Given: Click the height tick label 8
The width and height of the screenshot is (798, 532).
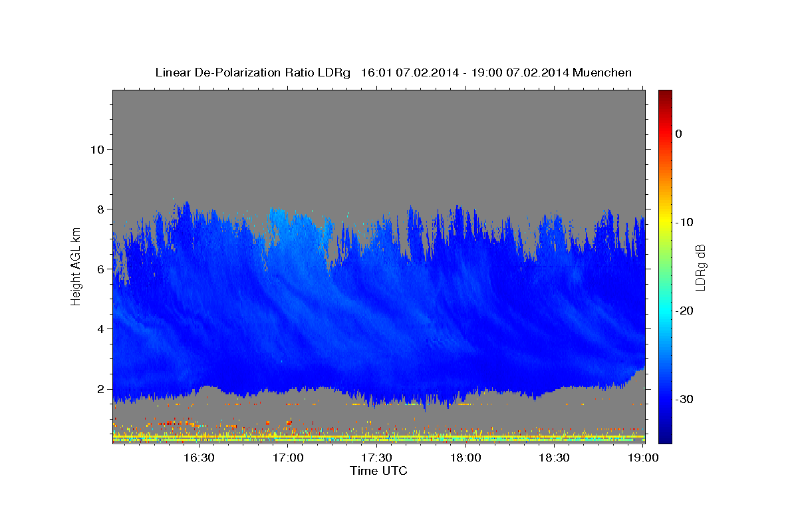Looking at the screenshot, I should click(99, 209).
